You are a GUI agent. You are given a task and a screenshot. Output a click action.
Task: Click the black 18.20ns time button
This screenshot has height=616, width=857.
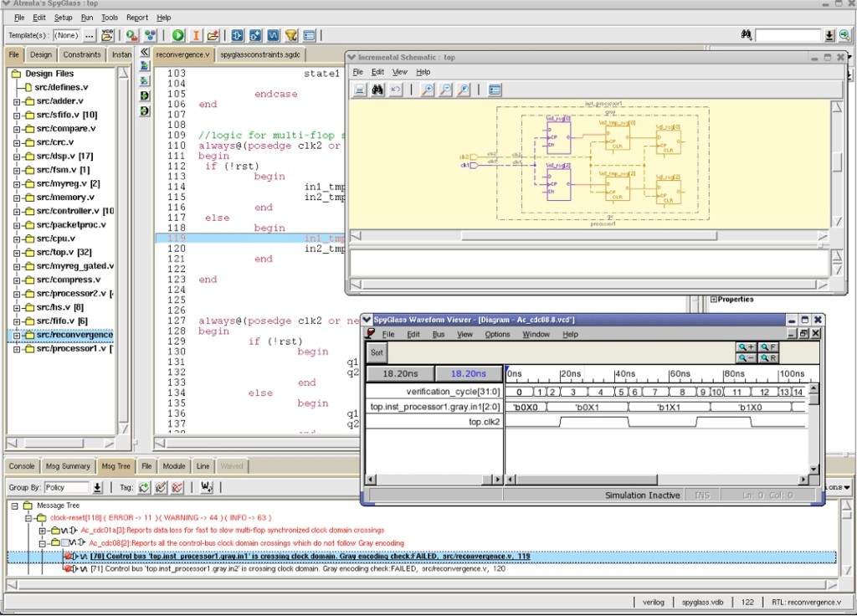click(x=400, y=374)
